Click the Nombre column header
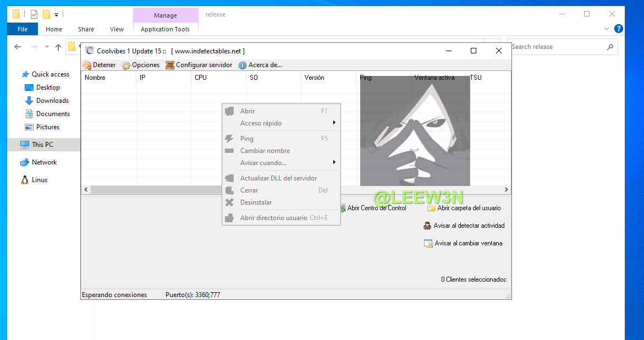Viewport: 644px width, 340px height. 108,78
